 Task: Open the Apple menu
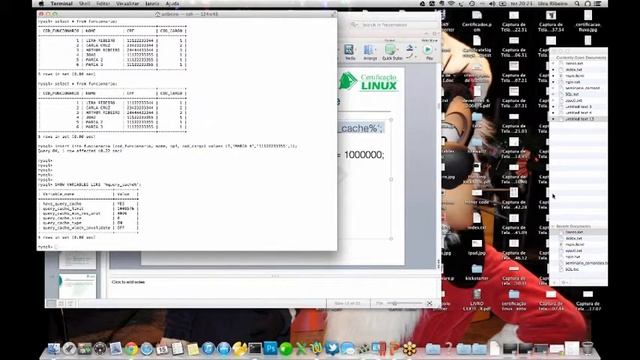click(41, 4)
